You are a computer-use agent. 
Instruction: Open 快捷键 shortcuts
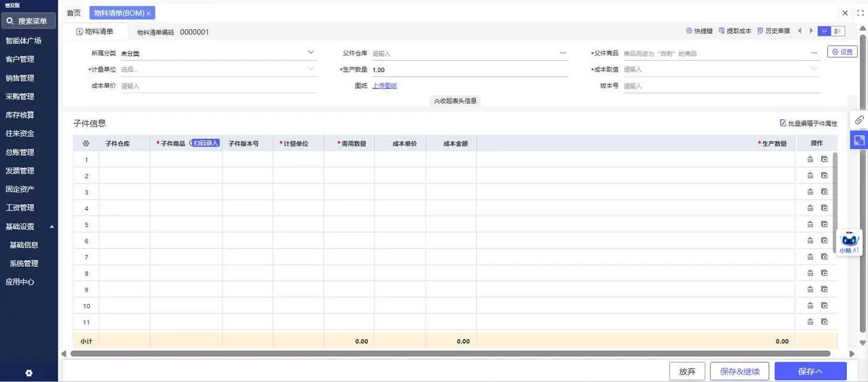[699, 31]
